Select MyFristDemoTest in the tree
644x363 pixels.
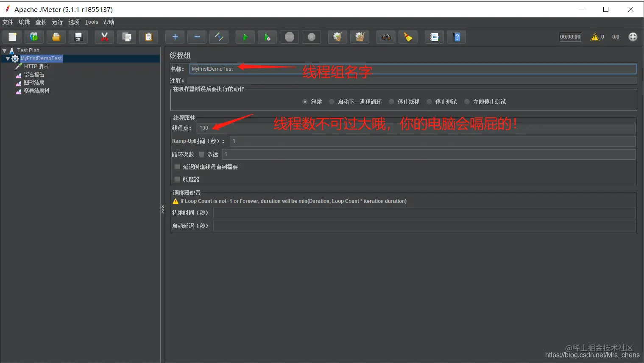tap(41, 58)
